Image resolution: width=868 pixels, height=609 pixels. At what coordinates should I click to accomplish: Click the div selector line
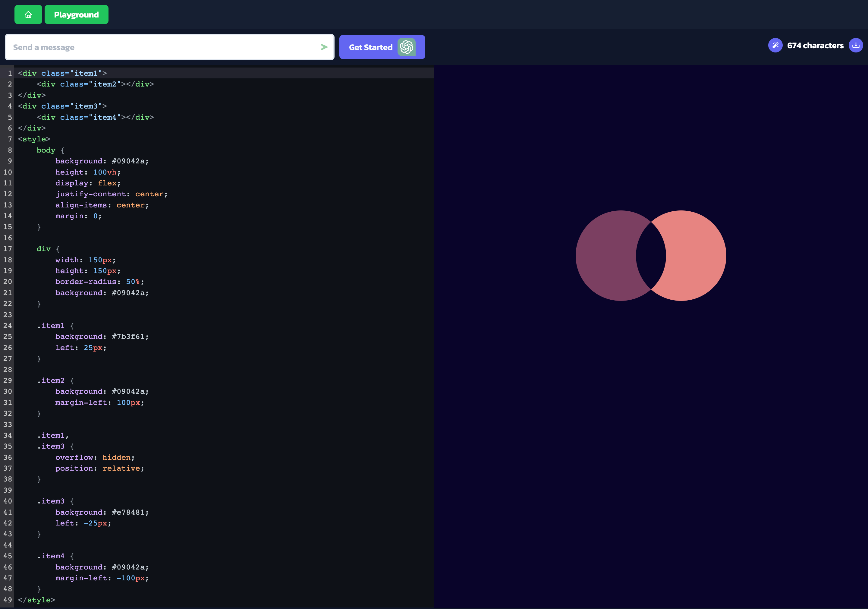point(48,249)
